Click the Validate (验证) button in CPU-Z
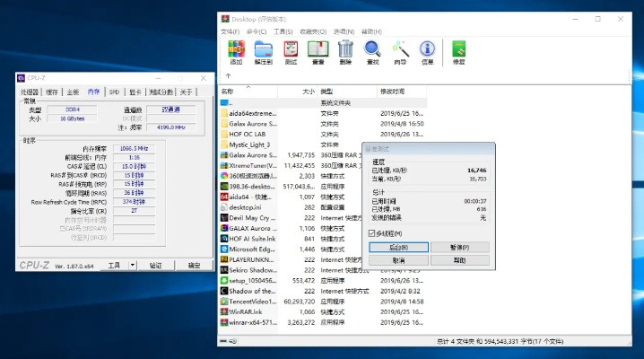644x359 pixels. [155, 266]
